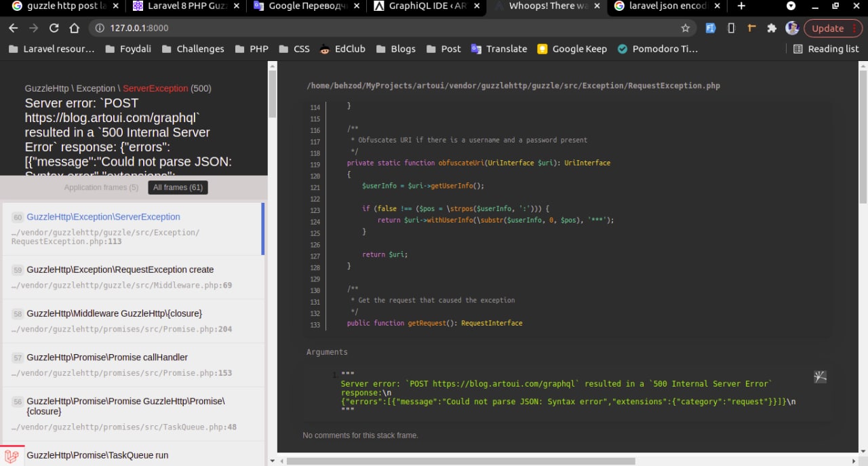The width and height of the screenshot is (868, 466).
Task: Open the CSS bookmark folder
Action: (294, 49)
